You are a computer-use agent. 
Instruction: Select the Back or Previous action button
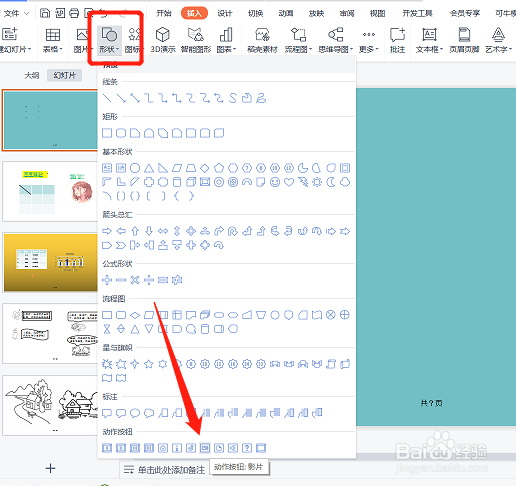click(107, 448)
